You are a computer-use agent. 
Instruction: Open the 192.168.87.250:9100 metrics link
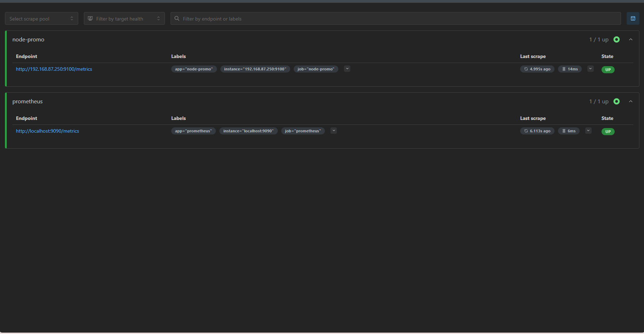pos(54,69)
